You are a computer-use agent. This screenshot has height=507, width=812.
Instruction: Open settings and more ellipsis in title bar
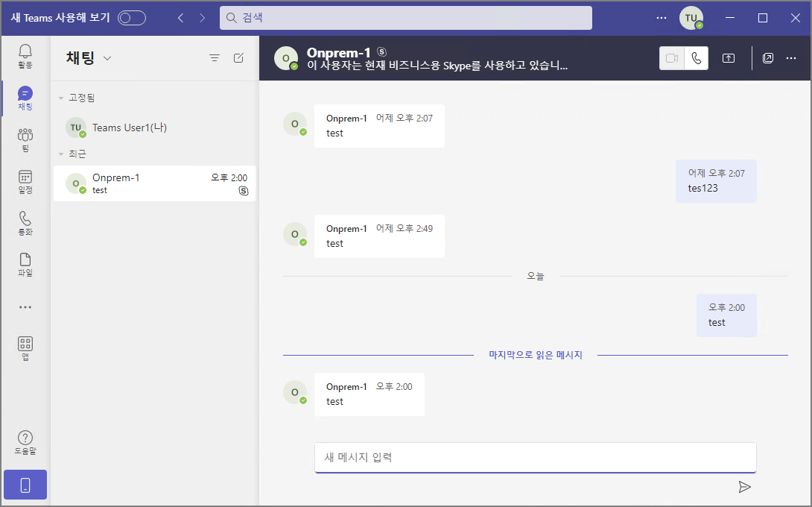(662, 18)
